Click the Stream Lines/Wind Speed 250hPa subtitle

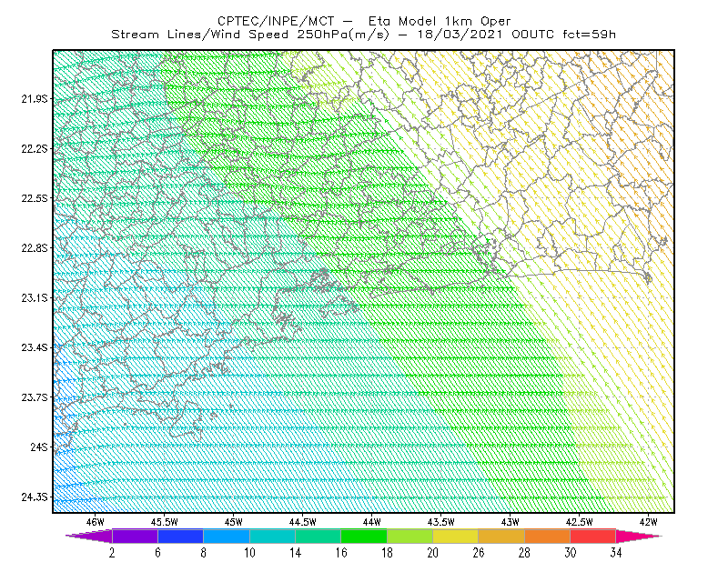point(250,35)
